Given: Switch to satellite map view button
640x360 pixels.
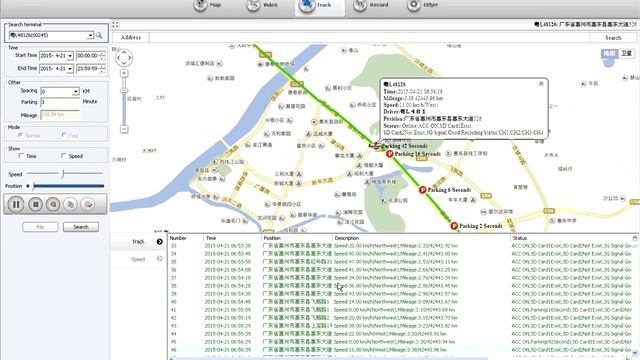Looking at the screenshot, I should [x=626, y=53].
